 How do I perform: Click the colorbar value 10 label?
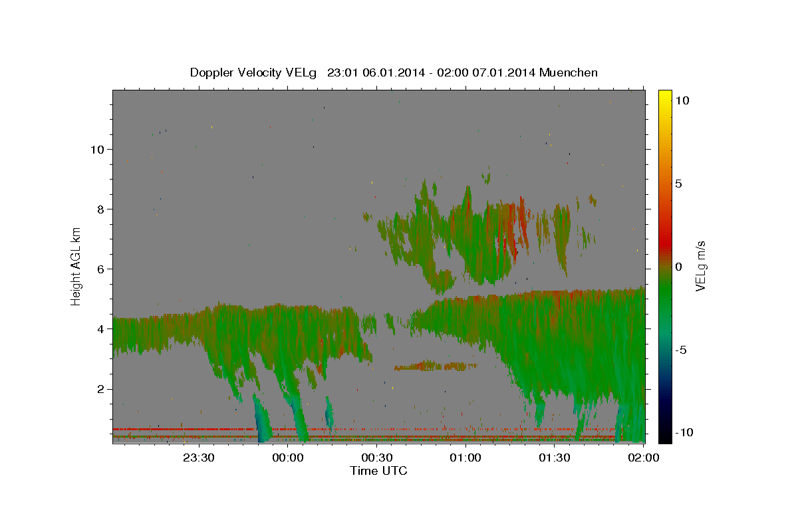[682, 100]
